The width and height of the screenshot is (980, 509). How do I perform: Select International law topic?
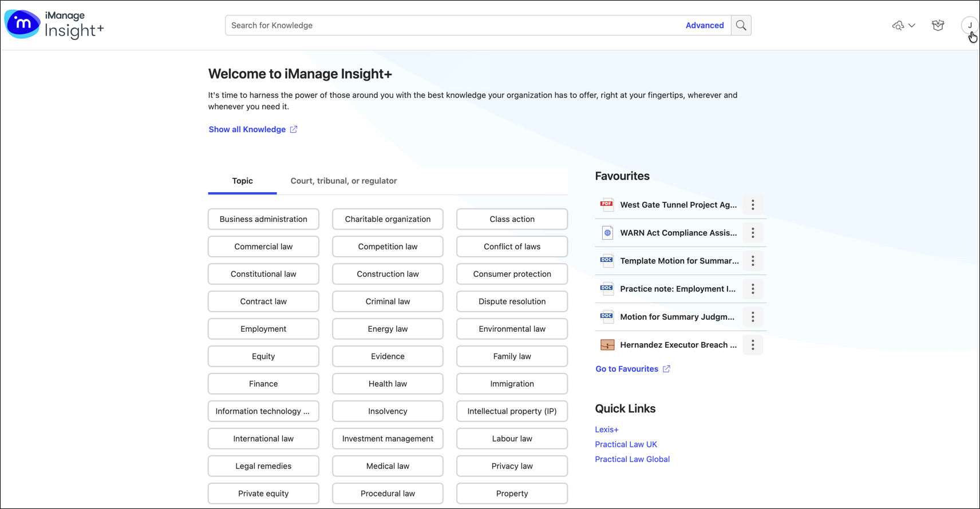click(x=263, y=439)
